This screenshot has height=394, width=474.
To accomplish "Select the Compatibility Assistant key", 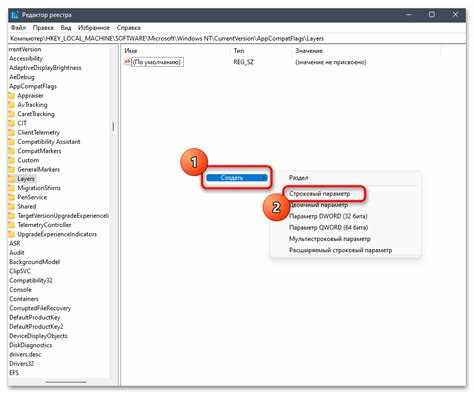I will coord(49,142).
